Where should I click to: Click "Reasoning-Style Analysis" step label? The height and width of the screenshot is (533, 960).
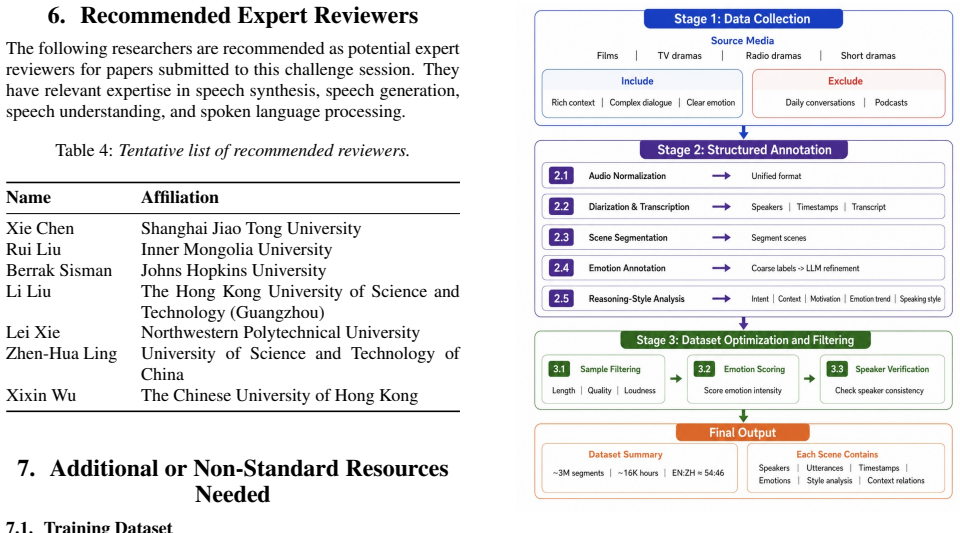636,299
